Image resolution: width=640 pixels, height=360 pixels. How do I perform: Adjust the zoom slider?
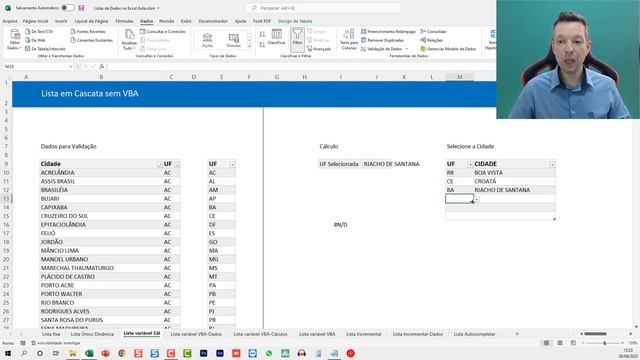click(x=604, y=343)
